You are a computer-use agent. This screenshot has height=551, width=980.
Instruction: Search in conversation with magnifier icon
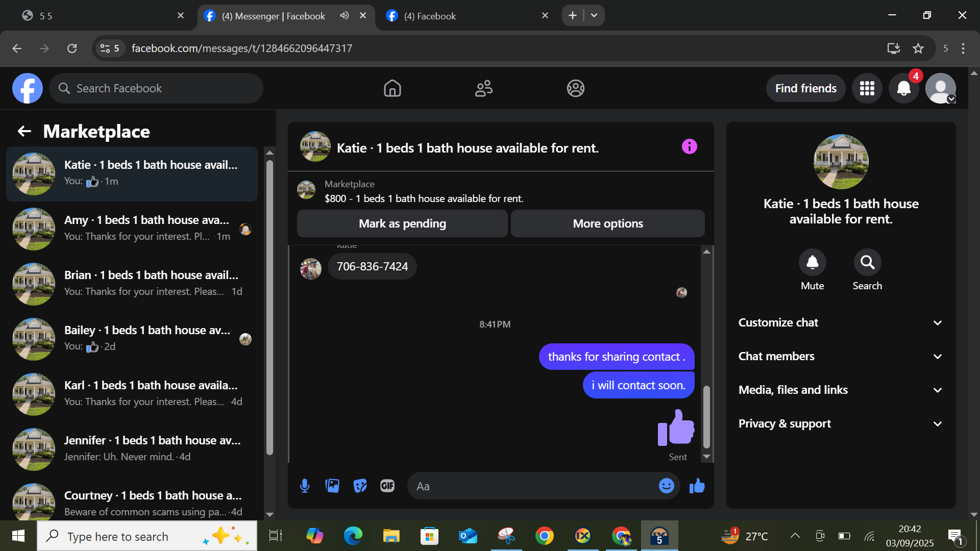coord(867,262)
